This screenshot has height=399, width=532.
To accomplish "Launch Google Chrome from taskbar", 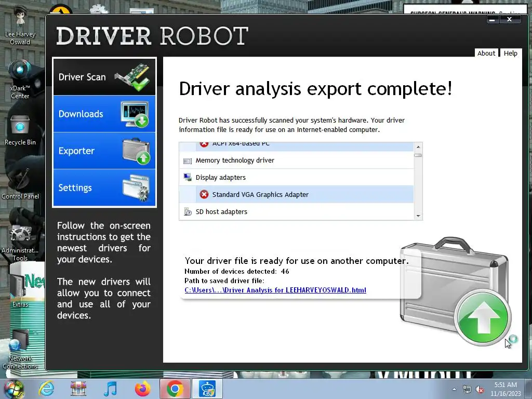I will [x=175, y=389].
